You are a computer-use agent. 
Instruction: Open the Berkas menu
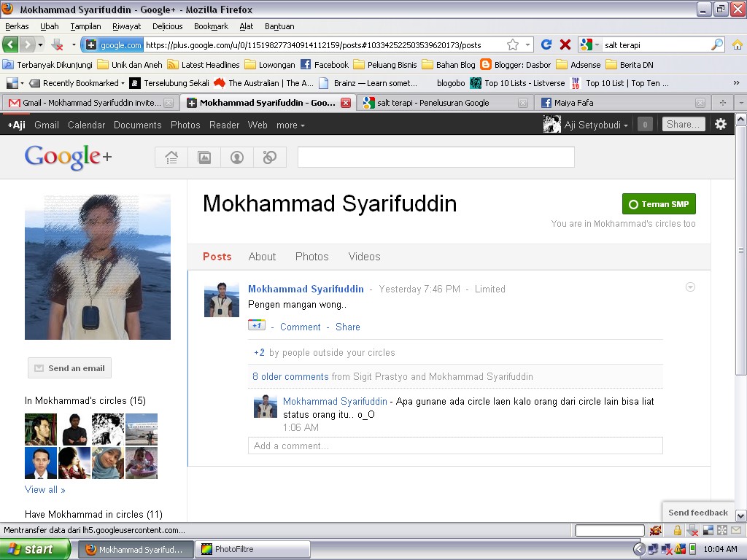click(17, 26)
